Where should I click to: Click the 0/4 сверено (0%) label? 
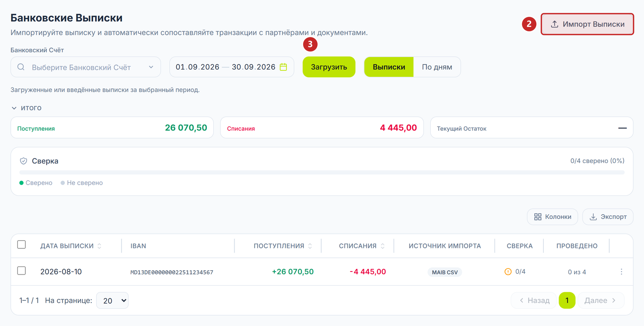click(597, 161)
